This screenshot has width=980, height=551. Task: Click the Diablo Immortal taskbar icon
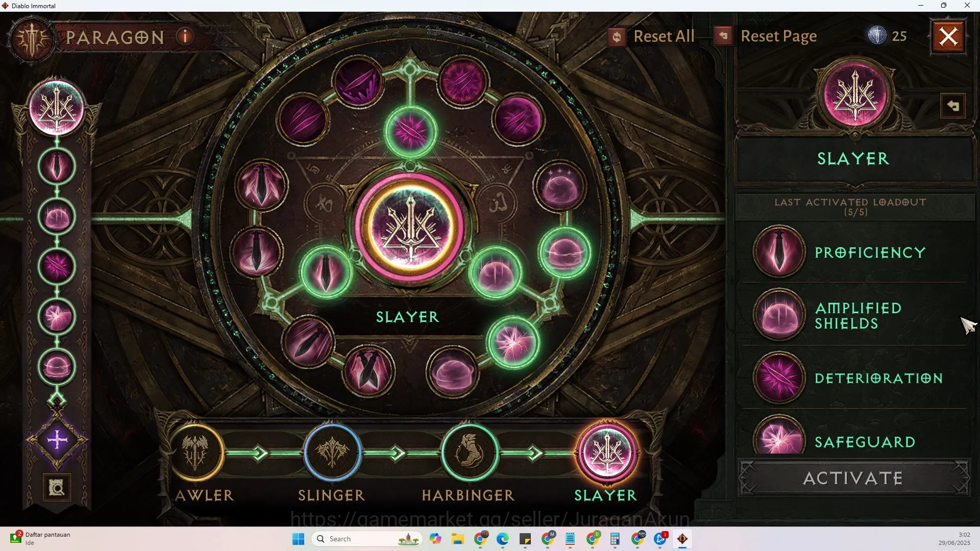pos(682,539)
